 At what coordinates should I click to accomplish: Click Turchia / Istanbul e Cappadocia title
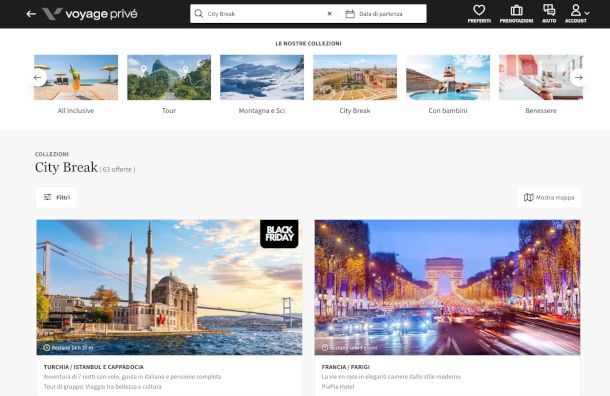pos(94,367)
